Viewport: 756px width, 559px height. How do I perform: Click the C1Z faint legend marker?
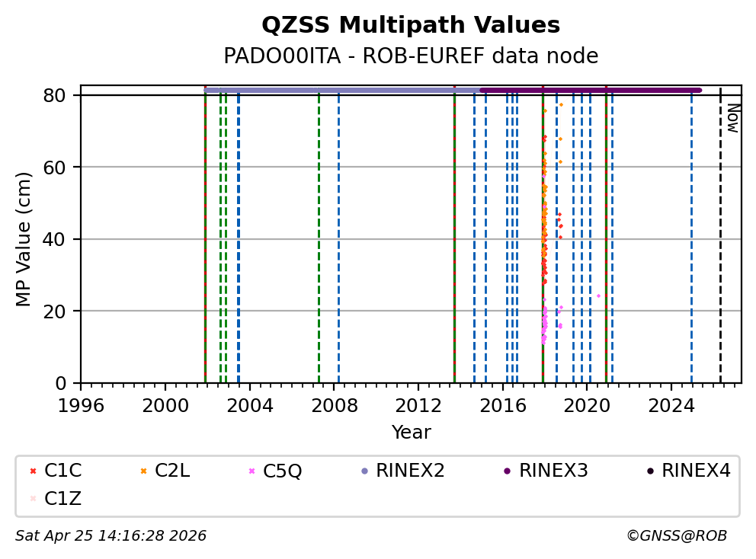click(33, 498)
